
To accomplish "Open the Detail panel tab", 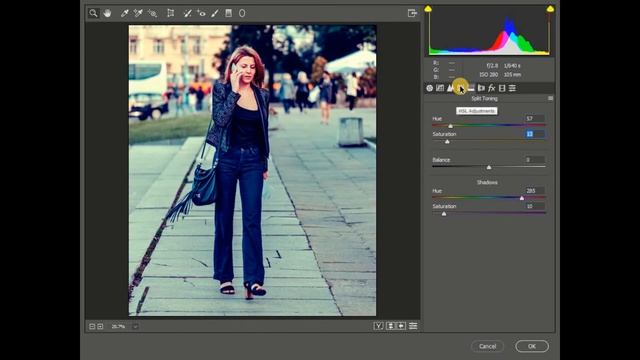I will 450,88.
